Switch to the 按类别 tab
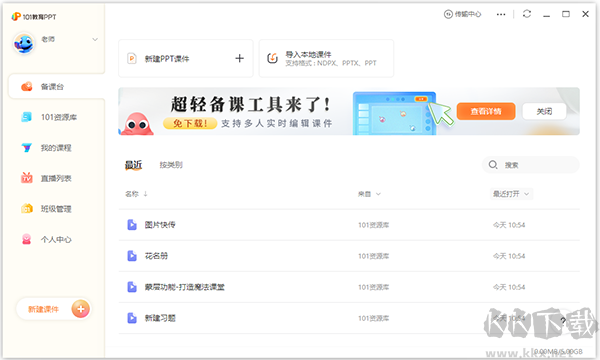600x360 pixels. coord(171,165)
